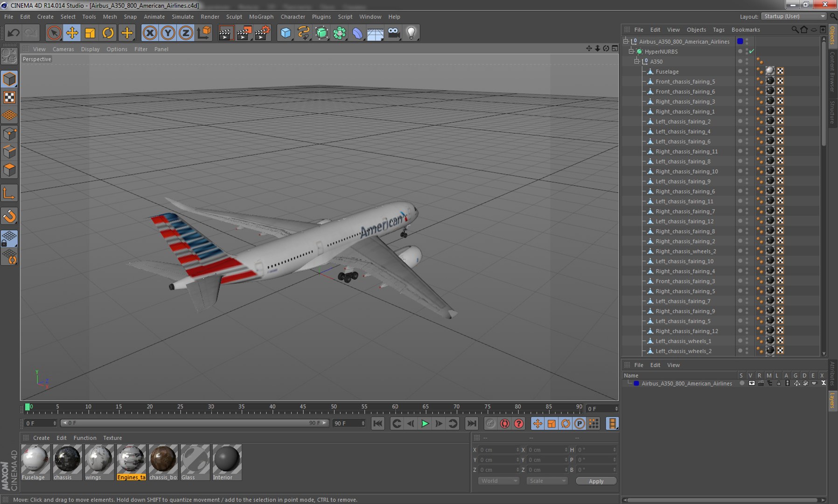Open the Scale mode dropdown
The image size is (838, 504).
click(547, 481)
